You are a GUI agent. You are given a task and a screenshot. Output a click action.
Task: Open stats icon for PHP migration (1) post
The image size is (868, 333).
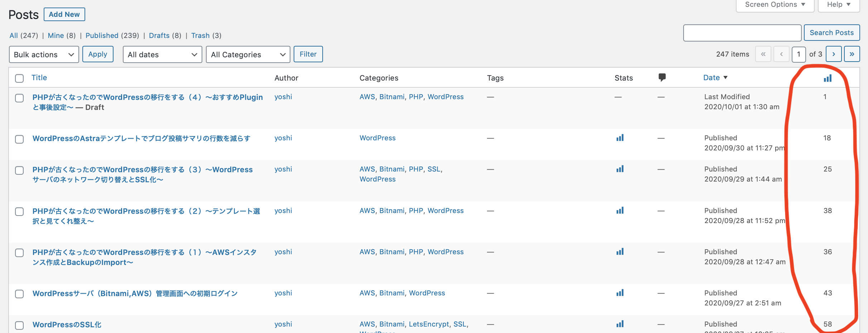620,252
